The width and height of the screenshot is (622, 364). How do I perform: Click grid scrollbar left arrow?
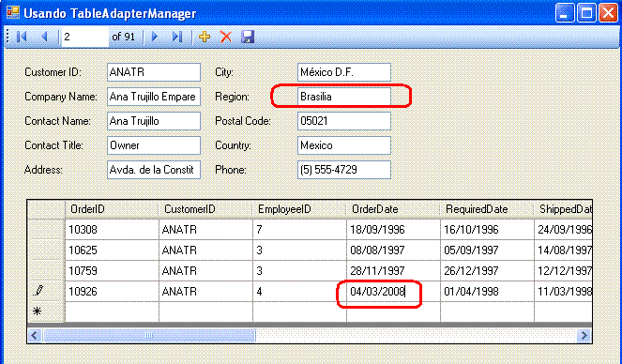point(35,336)
